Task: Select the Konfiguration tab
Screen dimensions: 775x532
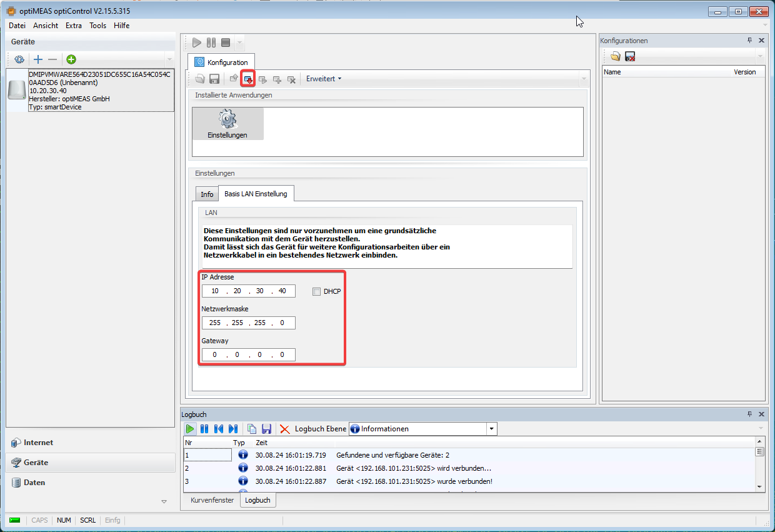Action: click(x=222, y=63)
